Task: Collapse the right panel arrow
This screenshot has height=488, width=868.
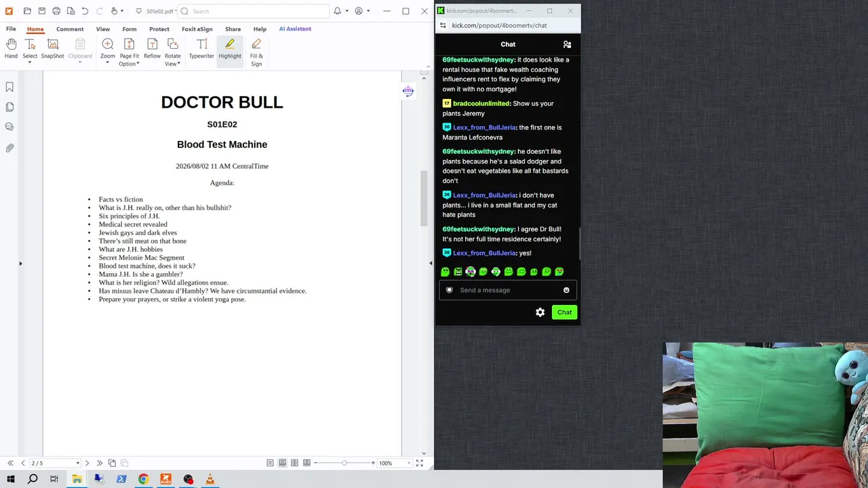Action: coord(431,264)
